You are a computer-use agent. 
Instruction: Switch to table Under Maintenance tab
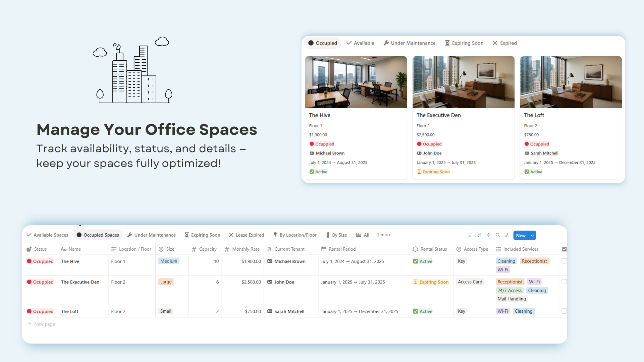pos(152,235)
